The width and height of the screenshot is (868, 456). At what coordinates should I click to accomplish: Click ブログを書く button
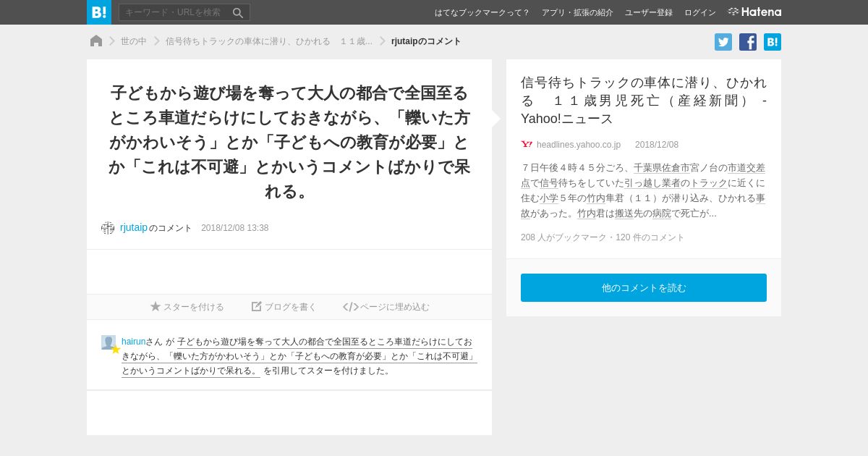284,307
